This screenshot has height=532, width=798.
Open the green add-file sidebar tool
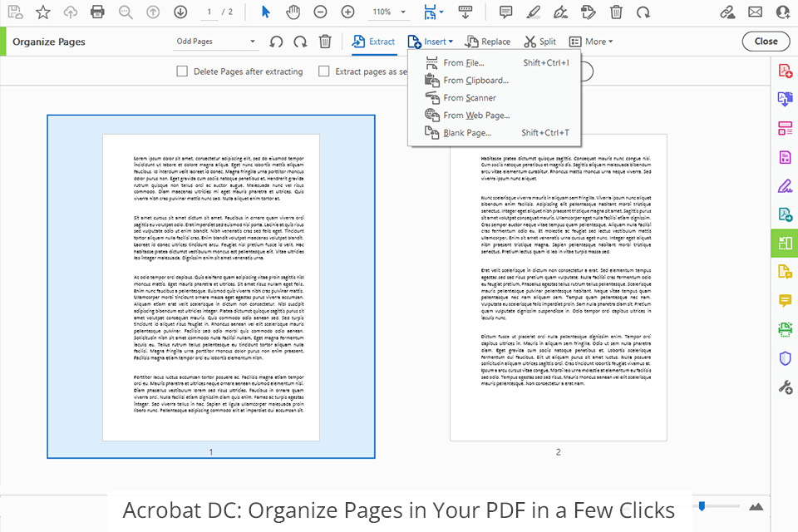pos(785,214)
